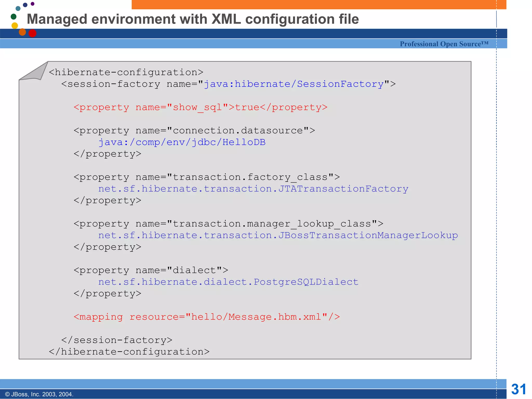Click the dark blue dot in the logo
Screen dimensions: 532x399
tap(25, 5)
